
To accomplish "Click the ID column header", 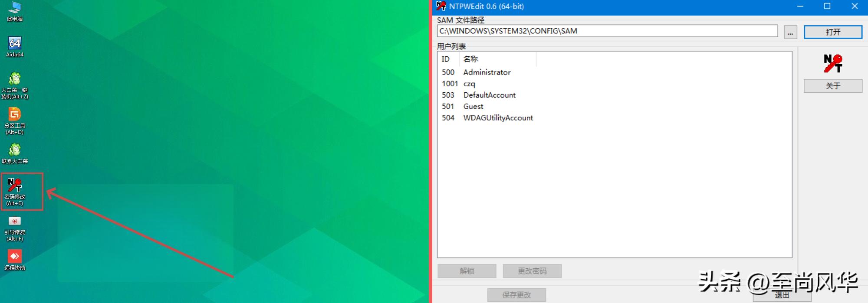I will (x=449, y=59).
